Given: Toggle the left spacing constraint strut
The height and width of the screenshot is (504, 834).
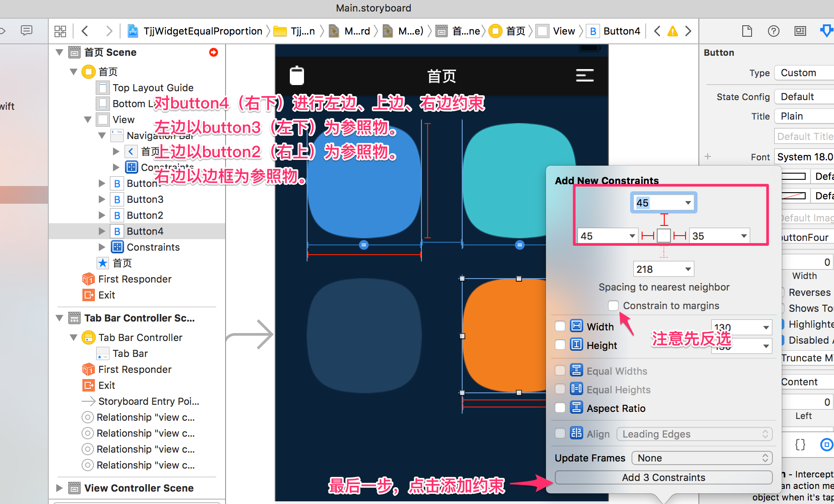Looking at the screenshot, I should click(x=648, y=236).
